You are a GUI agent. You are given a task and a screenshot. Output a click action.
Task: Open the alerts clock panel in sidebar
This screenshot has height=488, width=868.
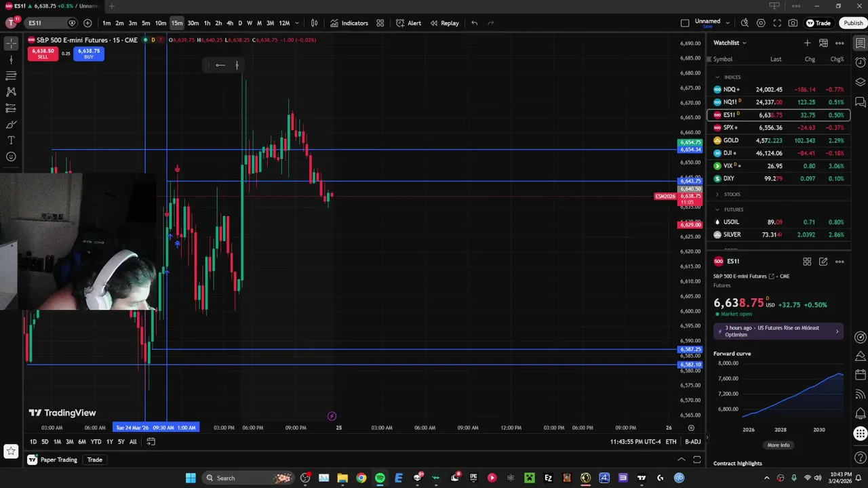[x=860, y=62]
